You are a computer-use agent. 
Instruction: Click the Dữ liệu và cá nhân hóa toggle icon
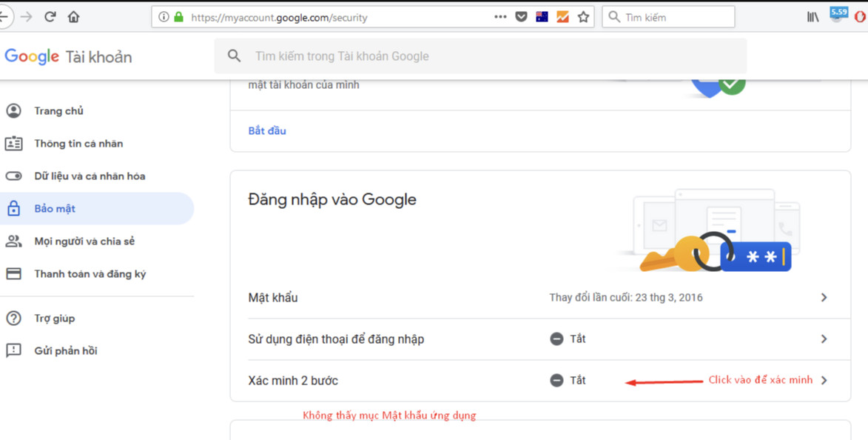pyautogui.click(x=13, y=176)
